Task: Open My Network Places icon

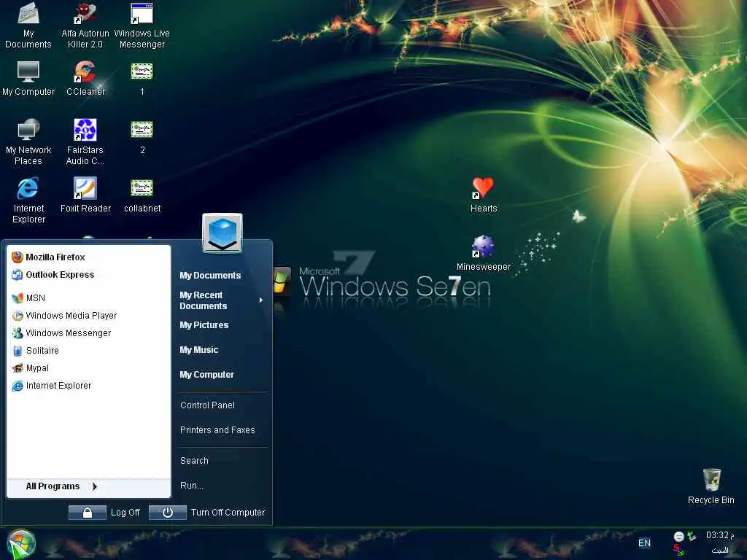Action: (x=28, y=142)
